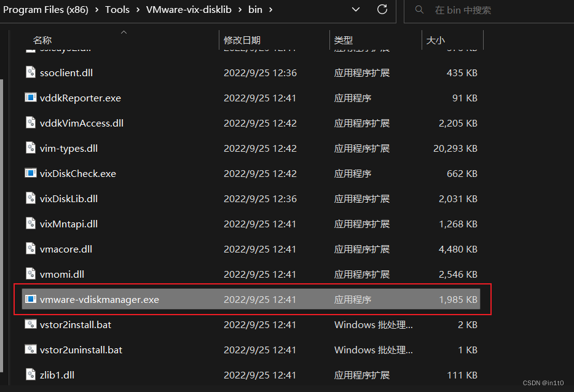Screen dimensions: 574x392
Task: Expand chevron after Tools breadcrumb
Action: (138, 10)
